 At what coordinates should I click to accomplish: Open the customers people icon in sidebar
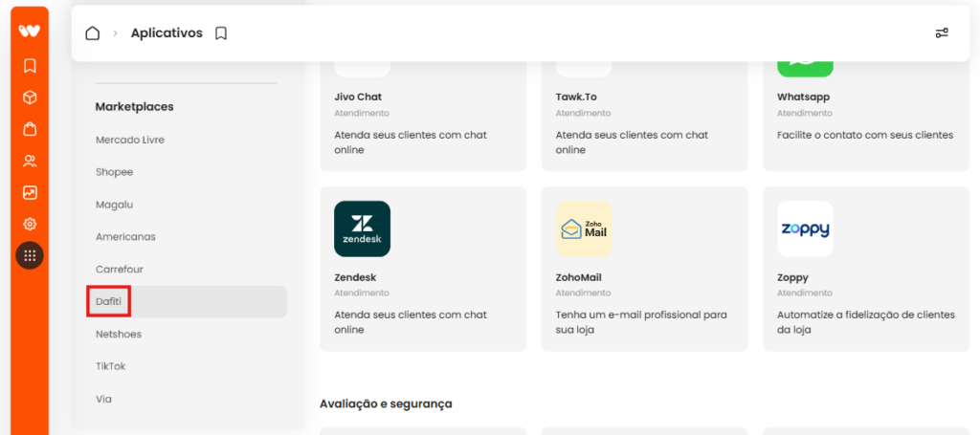30,161
